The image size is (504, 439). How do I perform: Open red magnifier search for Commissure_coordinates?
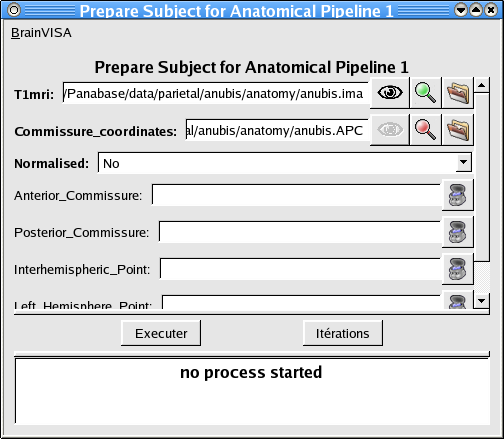point(425,130)
